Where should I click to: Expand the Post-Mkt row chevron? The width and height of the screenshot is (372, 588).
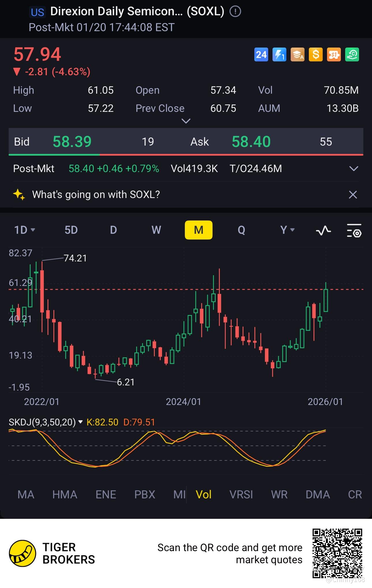coord(354,169)
